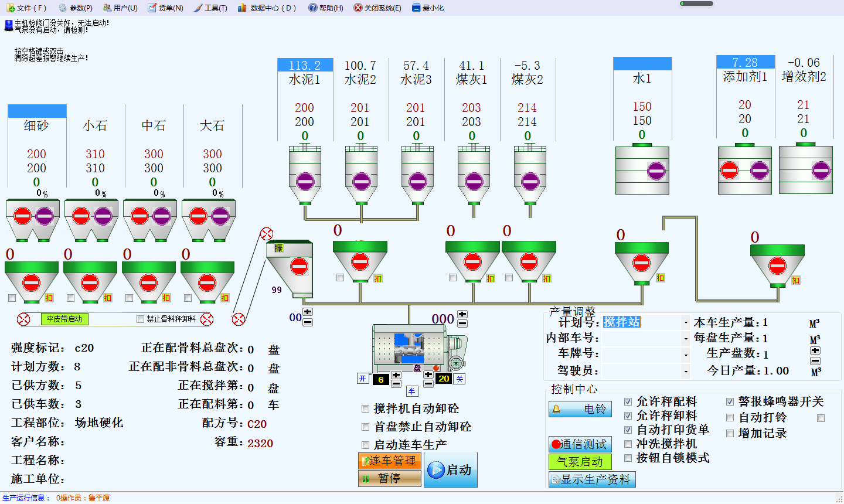
Task: Click the 关 mixer door close icon
Action: (x=458, y=379)
